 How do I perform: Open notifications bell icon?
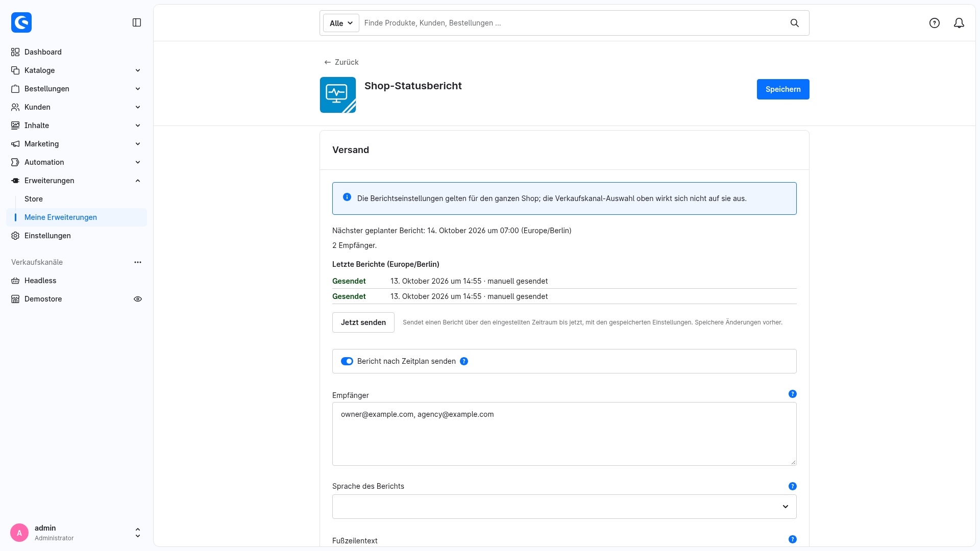[x=959, y=23]
